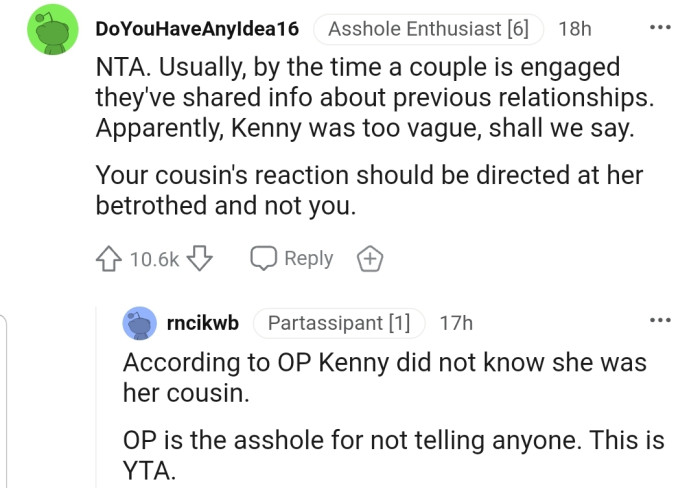Open DoYouHaveAnyIdea16's user profile link
700x488 pixels.
(x=196, y=29)
